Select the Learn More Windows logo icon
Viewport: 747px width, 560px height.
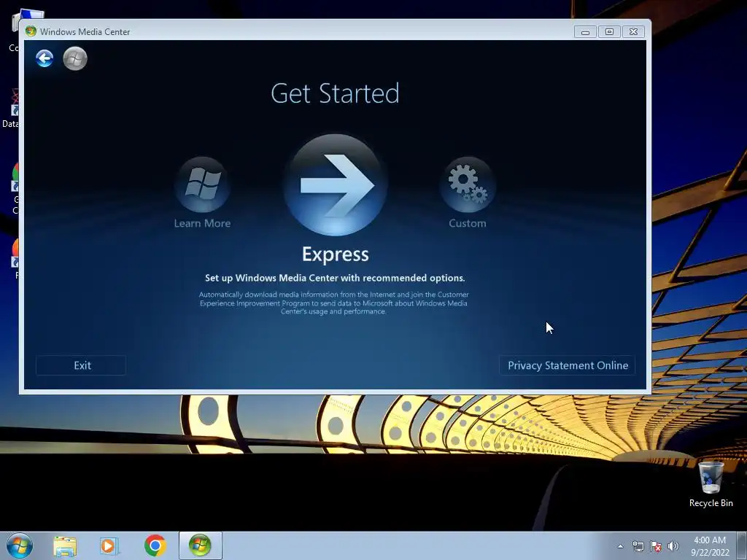[x=203, y=184]
